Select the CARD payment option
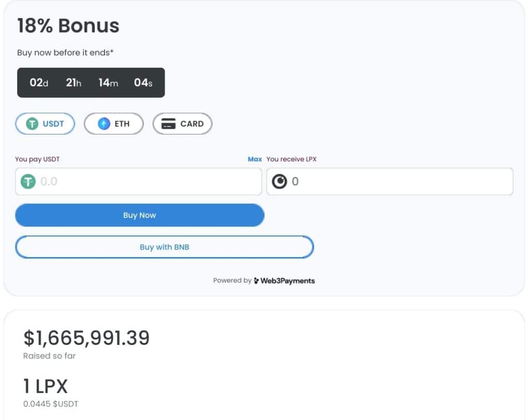Viewport: 530px width, 420px height. [183, 124]
